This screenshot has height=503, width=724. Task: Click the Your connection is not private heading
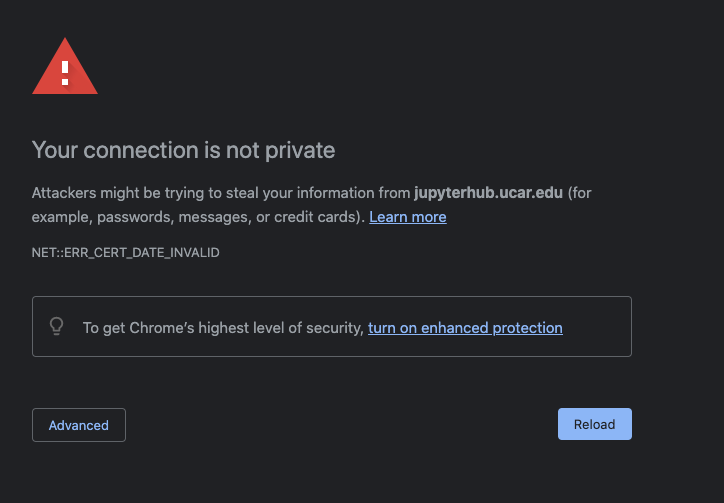coord(183,150)
